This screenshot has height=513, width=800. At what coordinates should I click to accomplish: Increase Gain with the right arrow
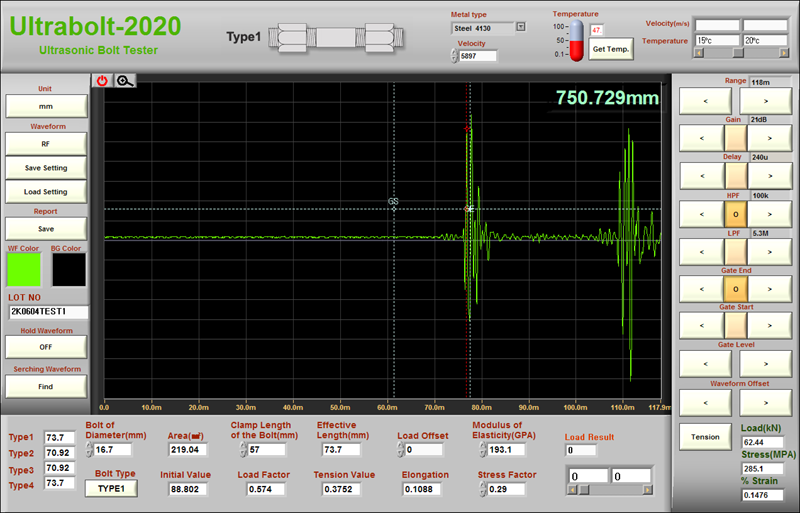[x=769, y=138]
